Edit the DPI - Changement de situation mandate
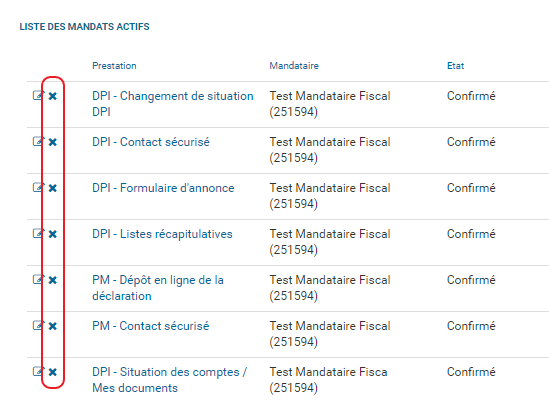 tap(38, 95)
